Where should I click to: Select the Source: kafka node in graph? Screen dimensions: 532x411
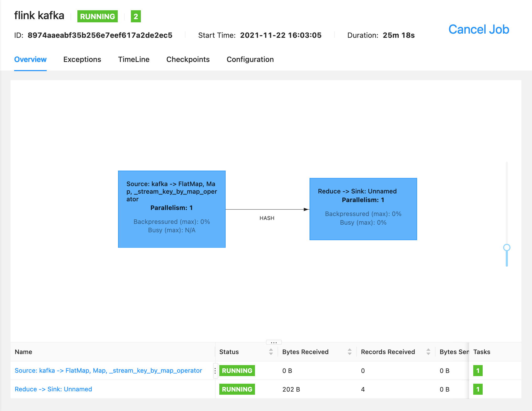pyautogui.click(x=172, y=209)
